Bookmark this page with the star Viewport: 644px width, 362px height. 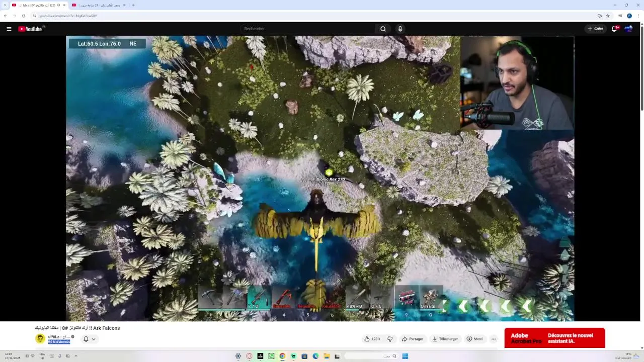[x=608, y=16]
